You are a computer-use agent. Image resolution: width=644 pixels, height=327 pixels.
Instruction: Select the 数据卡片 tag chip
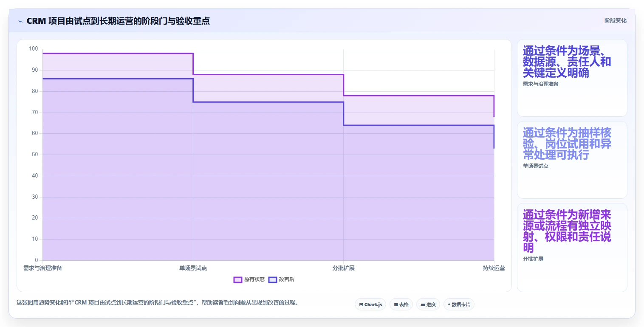[459, 304]
